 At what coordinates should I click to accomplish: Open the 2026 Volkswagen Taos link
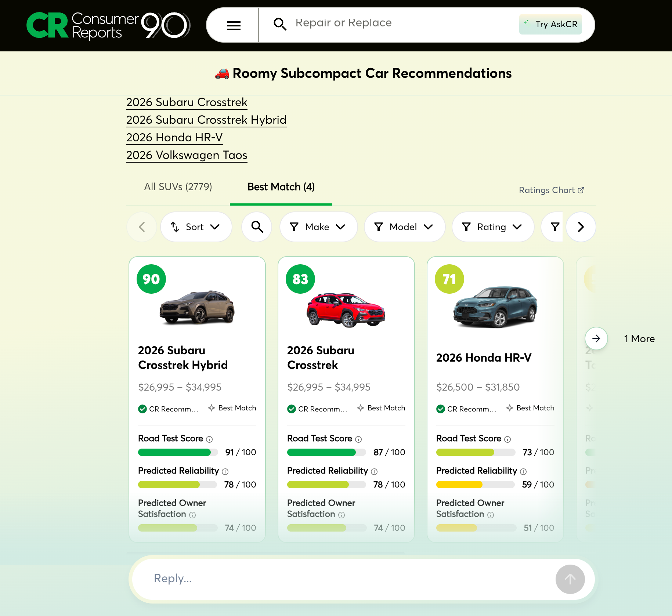(187, 155)
